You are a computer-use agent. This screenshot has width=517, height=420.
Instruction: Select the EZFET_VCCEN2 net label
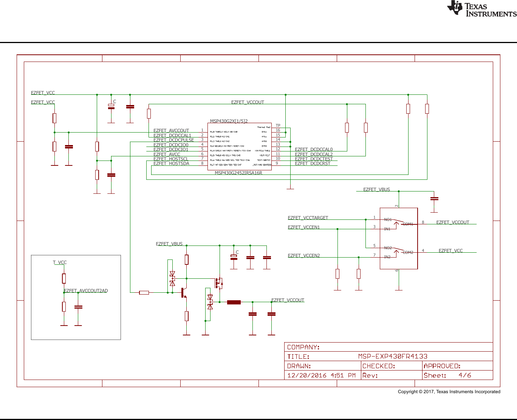(x=303, y=256)
